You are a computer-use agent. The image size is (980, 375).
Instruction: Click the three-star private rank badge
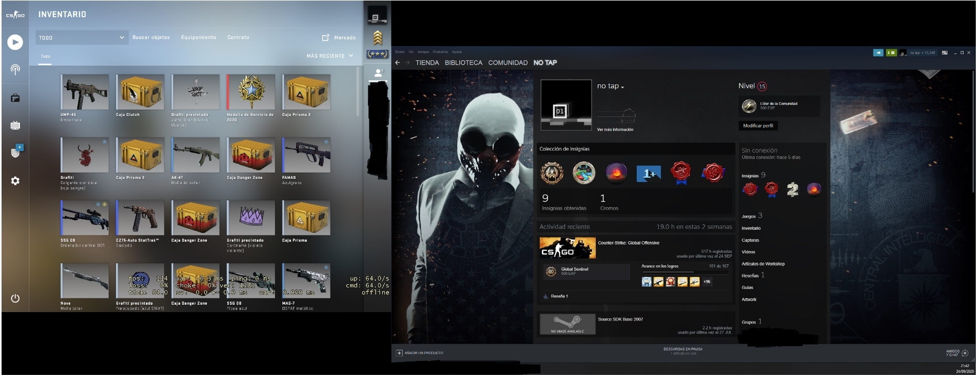pyautogui.click(x=377, y=54)
